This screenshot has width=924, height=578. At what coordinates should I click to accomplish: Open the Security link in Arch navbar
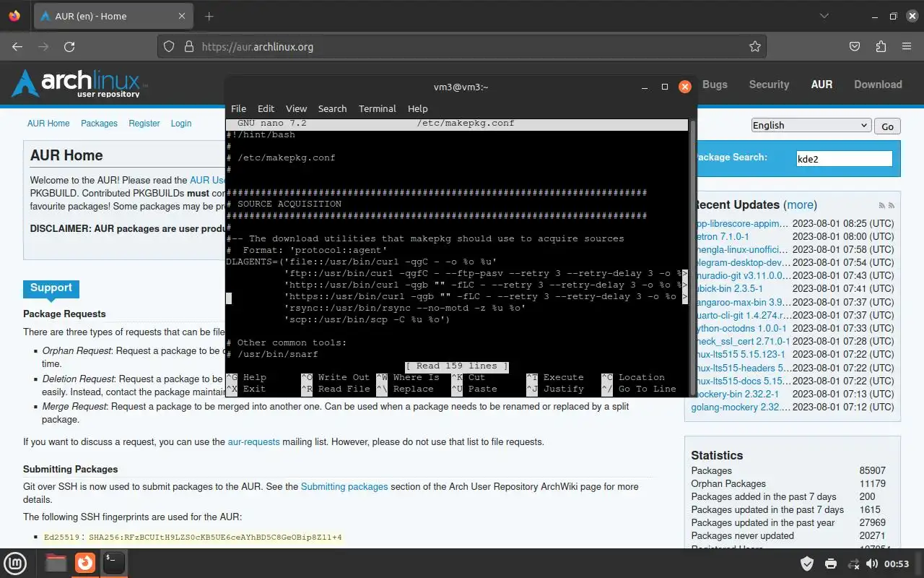[769, 85]
